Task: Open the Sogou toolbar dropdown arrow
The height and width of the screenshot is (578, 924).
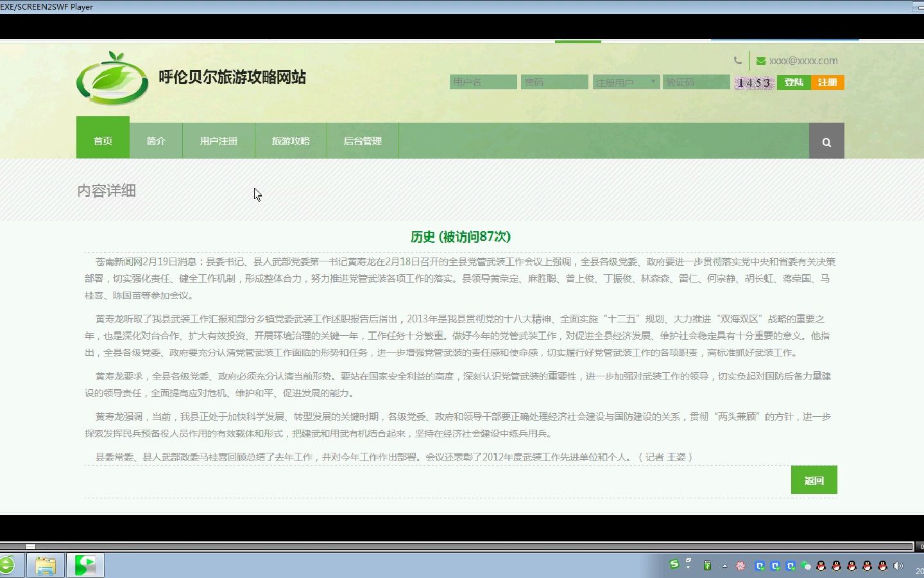Action: click(x=688, y=567)
